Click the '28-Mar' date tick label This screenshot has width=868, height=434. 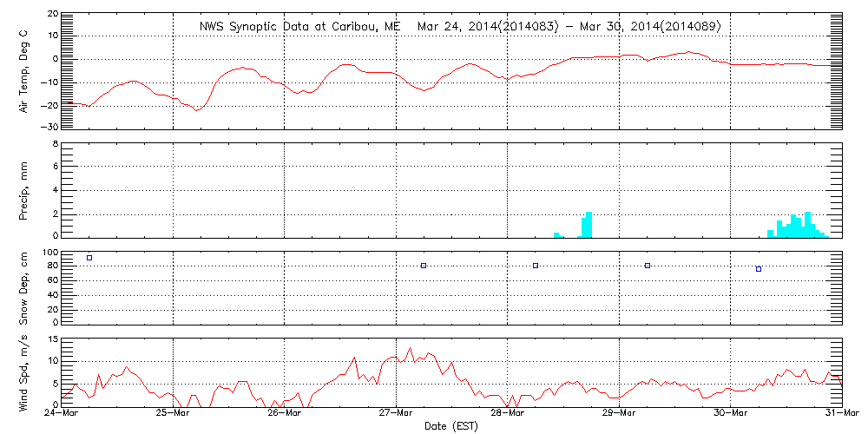pos(508,414)
